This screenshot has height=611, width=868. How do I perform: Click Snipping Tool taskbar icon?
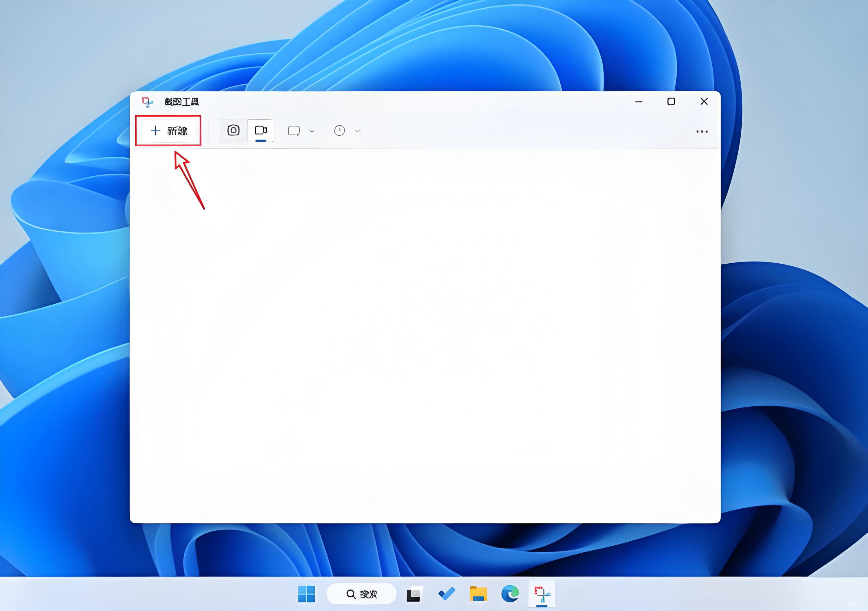click(x=542, y=594)
